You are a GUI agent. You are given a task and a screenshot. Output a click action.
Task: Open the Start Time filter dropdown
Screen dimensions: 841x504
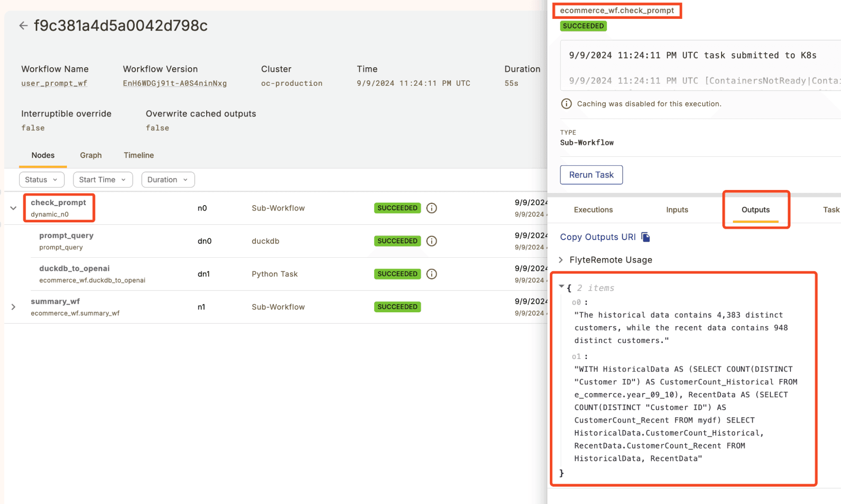(x=103, y=179)
